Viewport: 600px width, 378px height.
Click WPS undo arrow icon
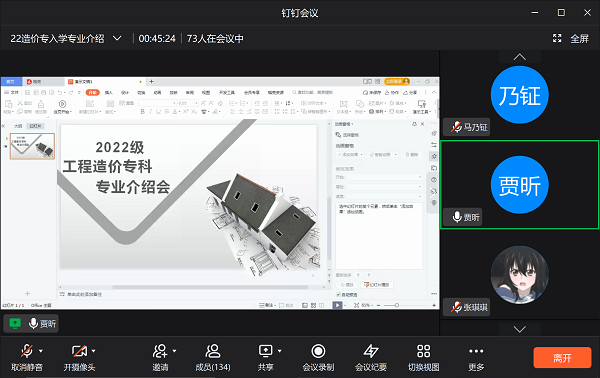60,93
